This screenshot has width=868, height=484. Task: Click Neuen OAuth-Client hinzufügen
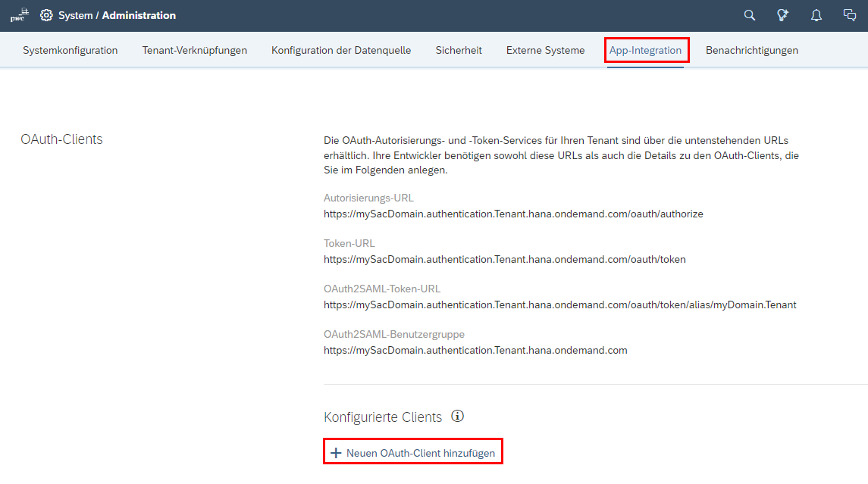tap(413, 453)
